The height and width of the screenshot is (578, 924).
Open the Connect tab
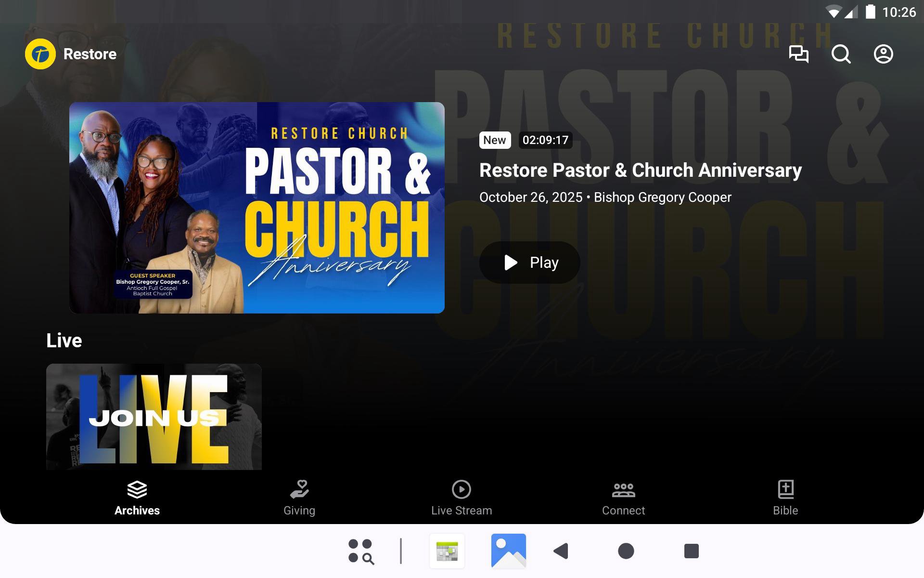[623, 499]
